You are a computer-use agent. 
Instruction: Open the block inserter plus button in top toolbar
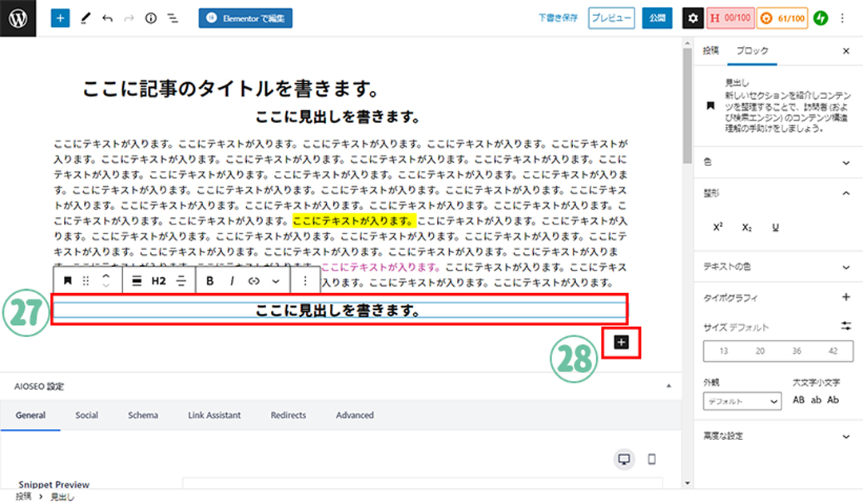click(x=61, y=18)
